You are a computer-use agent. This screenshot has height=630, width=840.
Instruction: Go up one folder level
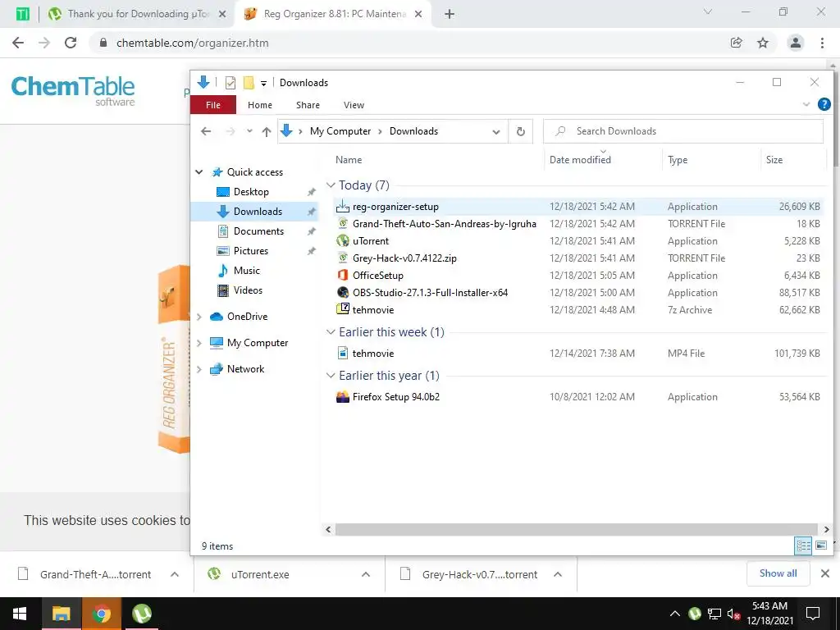(x=267, y=131)
